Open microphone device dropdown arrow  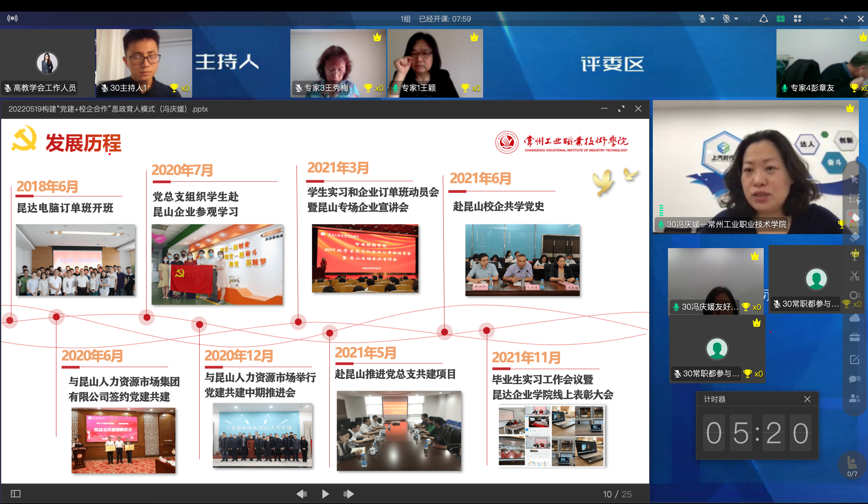tap(712, 19)
